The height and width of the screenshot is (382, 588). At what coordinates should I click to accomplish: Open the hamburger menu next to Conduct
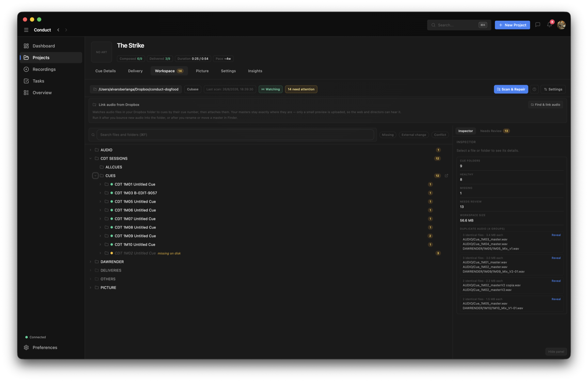point(26,30)
